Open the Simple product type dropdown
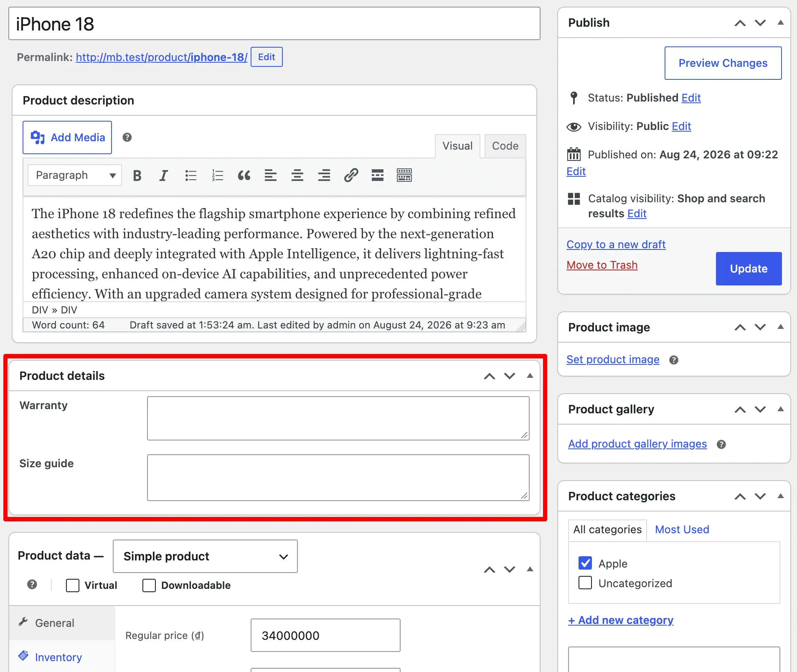The height and width of the screenshot is (672, 797). pos(205,556)
